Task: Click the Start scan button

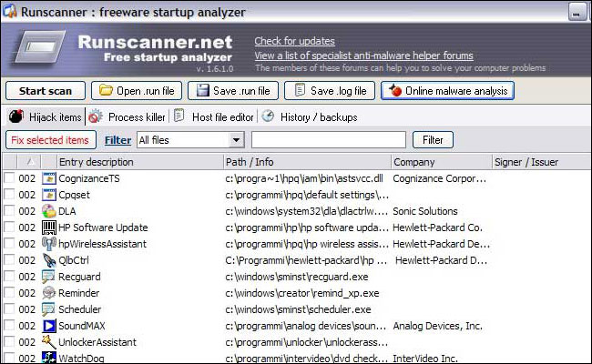Action: coord(46,91)
